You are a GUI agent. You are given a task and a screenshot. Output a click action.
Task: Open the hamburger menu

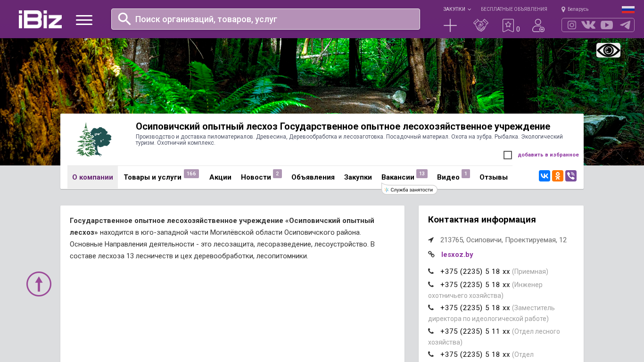[x=84, y=20]
